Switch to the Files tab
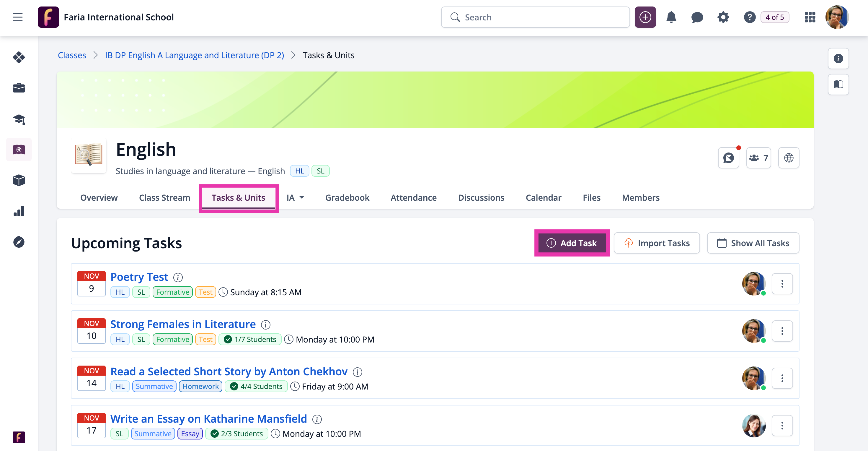This screenshot has width=868, height=451. [591, 198]
